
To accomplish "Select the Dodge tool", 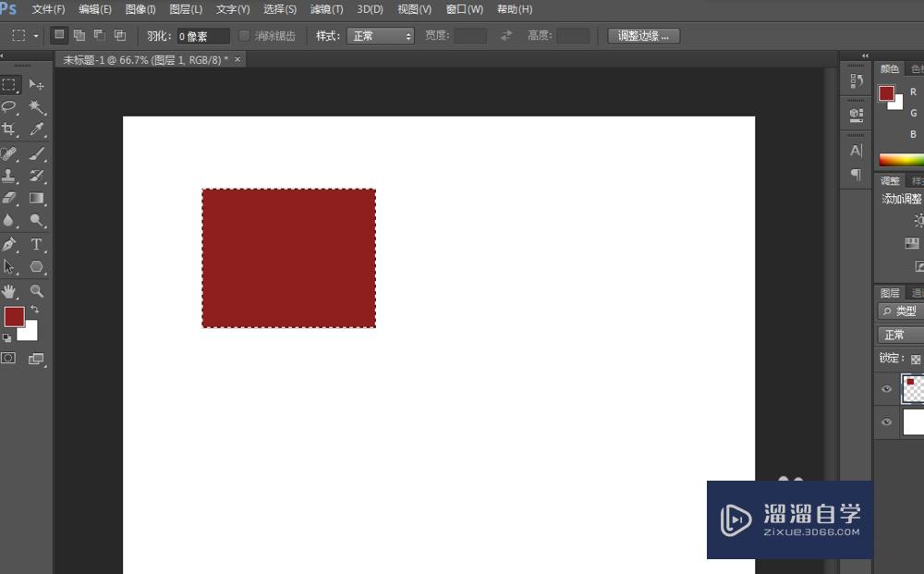I will [37, 220].
